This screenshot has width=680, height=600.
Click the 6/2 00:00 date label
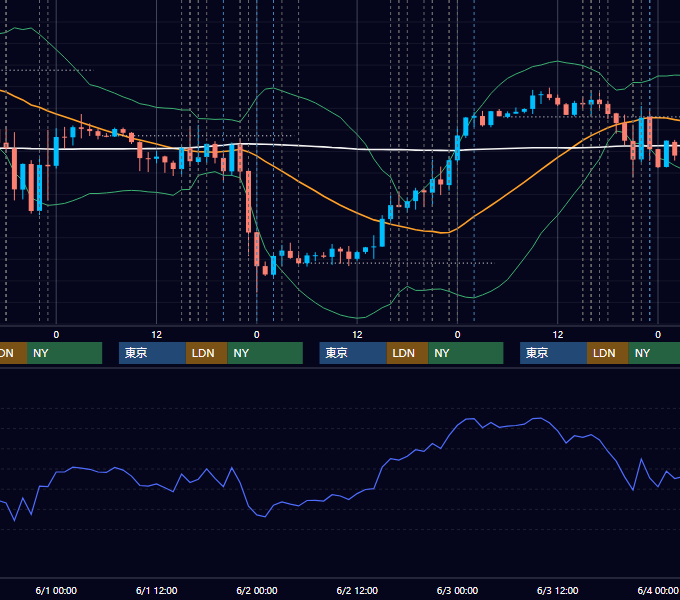click(x=257, y=590)
